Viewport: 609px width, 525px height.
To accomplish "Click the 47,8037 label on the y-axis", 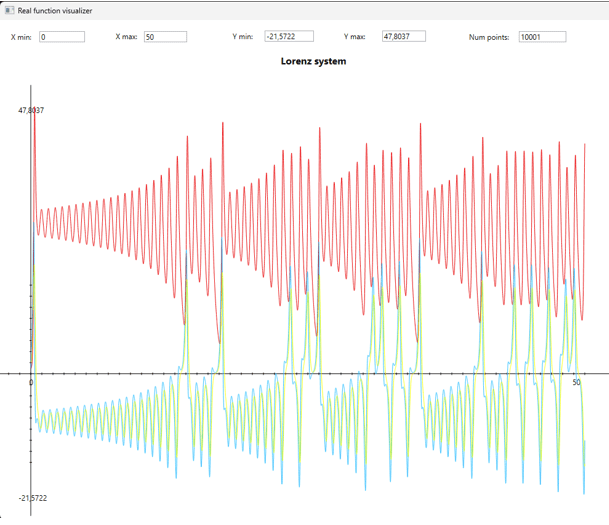I will point(32,110).
